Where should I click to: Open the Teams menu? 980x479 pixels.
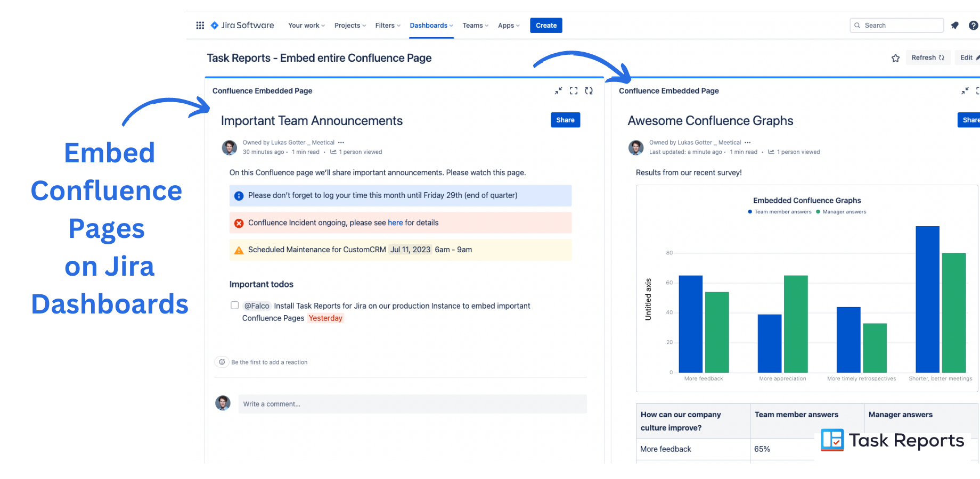click(x=475, y=26)
